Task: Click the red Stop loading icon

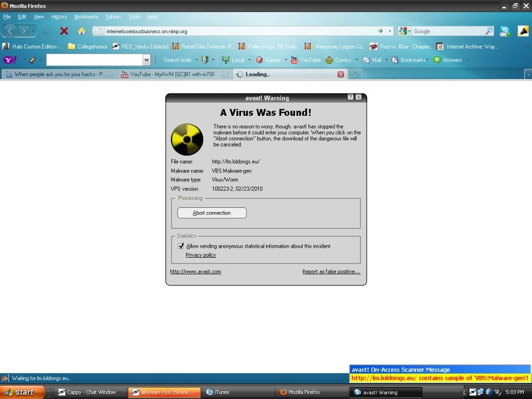Action: 64,31
